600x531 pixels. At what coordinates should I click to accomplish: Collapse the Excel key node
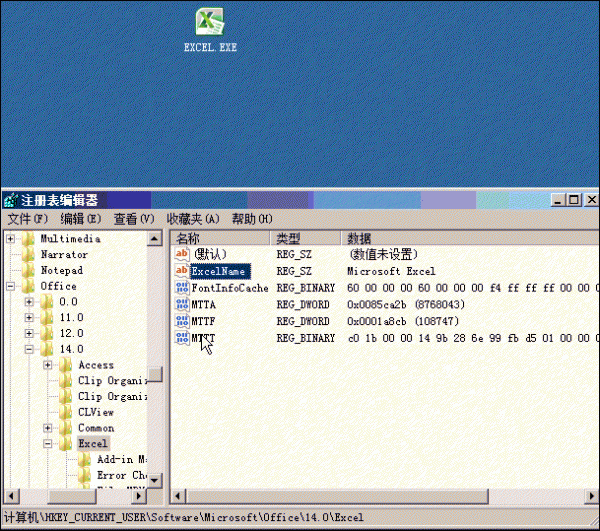[48, 443]
